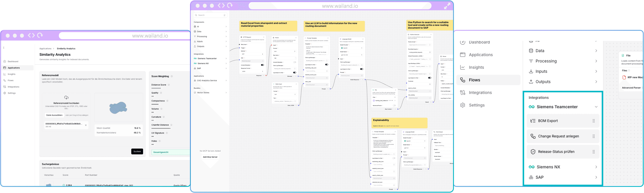Expand the Vector Stores bundle
The width and height of the screenshot is (644, 193).
[x=226, y=93]
